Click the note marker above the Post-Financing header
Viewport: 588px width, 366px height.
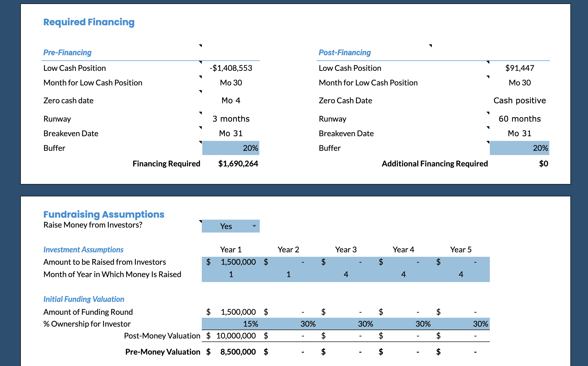(431, 46)
